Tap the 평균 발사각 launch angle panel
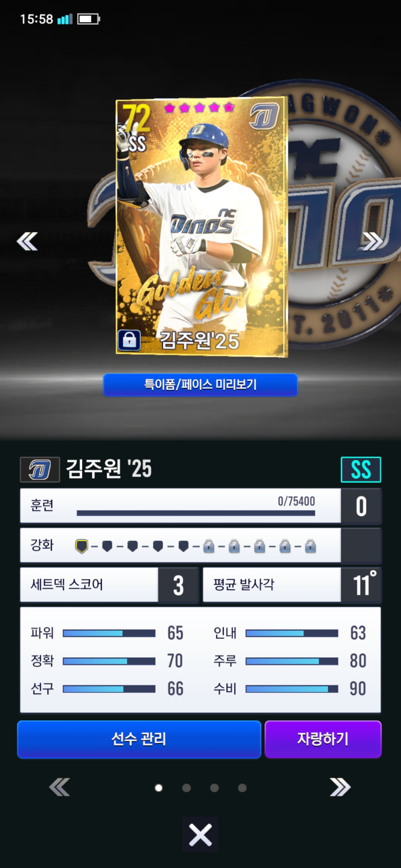Viewport: 401px width, 868px height. click(x=292, y=585)
